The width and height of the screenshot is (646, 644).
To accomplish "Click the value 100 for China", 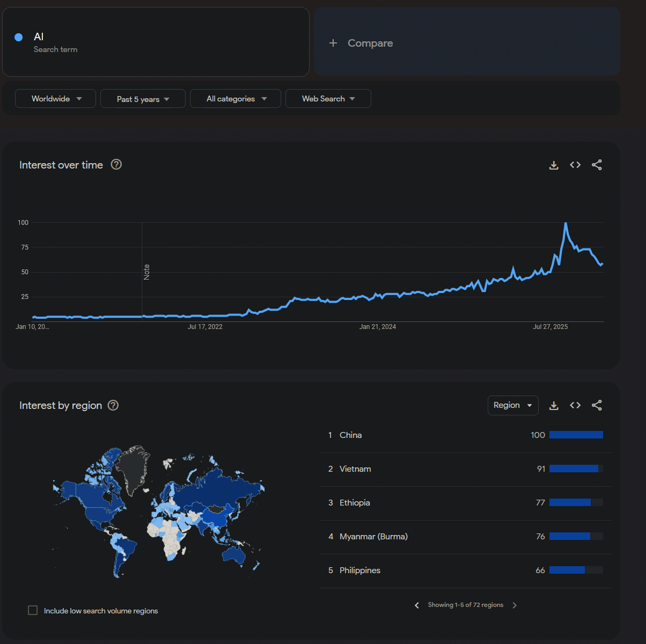I will [x=538, y=435].
